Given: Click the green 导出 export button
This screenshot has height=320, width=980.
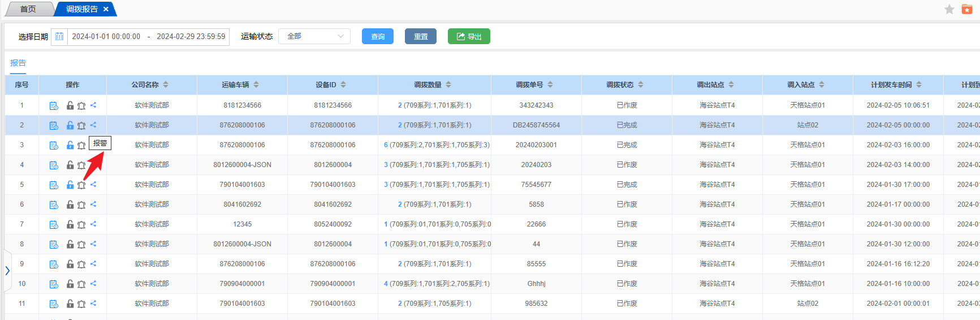Looking at the screenshot, I should pyautogui.click(x=469, y=36).
